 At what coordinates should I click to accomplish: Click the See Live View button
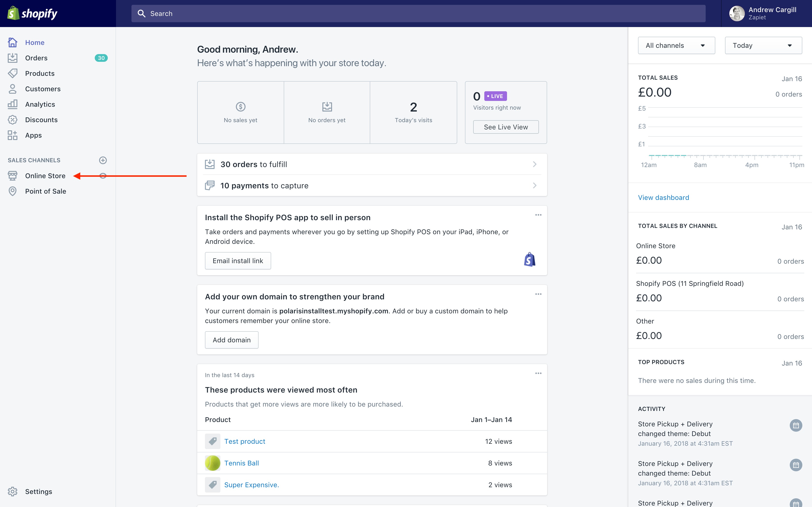(506, 127)
